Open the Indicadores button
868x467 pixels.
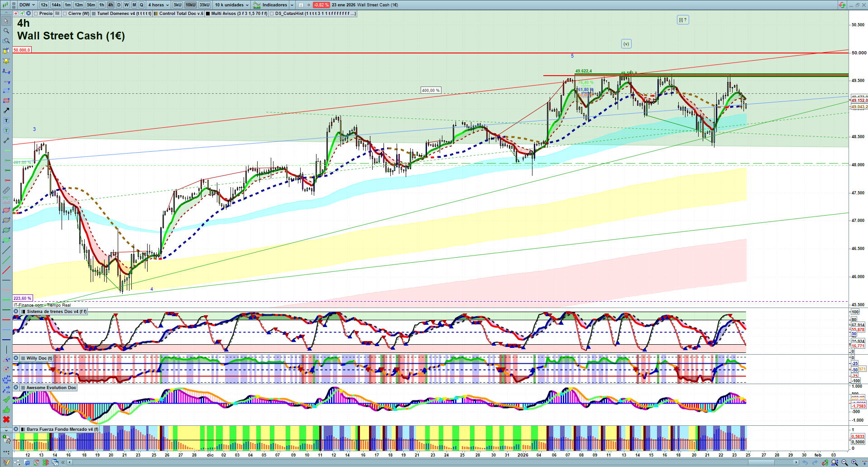tap(274, 5)
